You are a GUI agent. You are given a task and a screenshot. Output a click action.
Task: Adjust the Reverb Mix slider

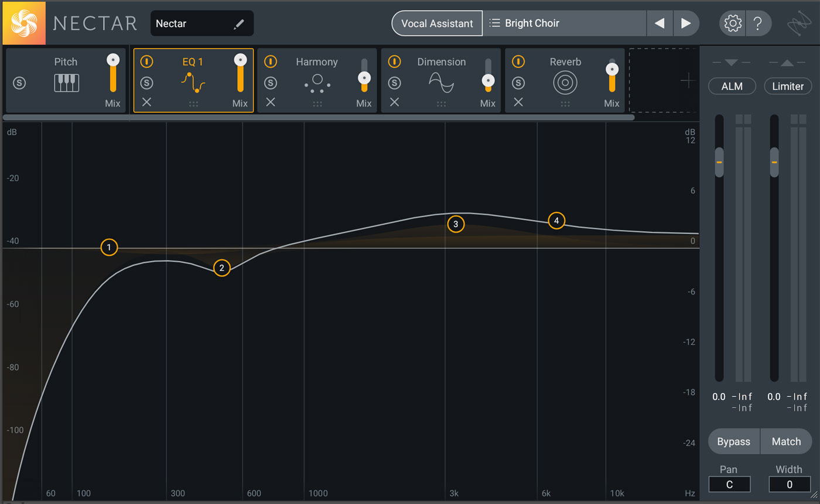click(612, 70)
